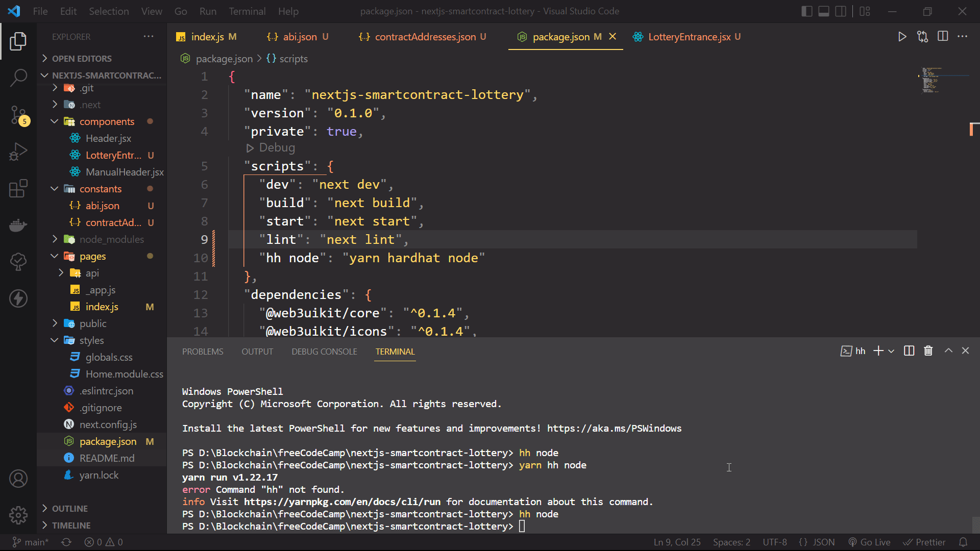Open notifications bell in status bar
Screen dimensions: 980x551
(x=963, y=542)
